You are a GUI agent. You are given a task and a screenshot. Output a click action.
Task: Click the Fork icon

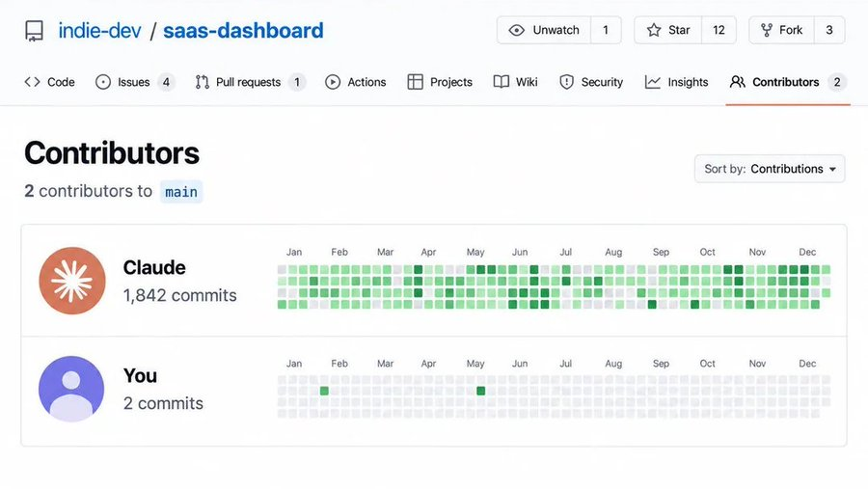coord(766,30)
